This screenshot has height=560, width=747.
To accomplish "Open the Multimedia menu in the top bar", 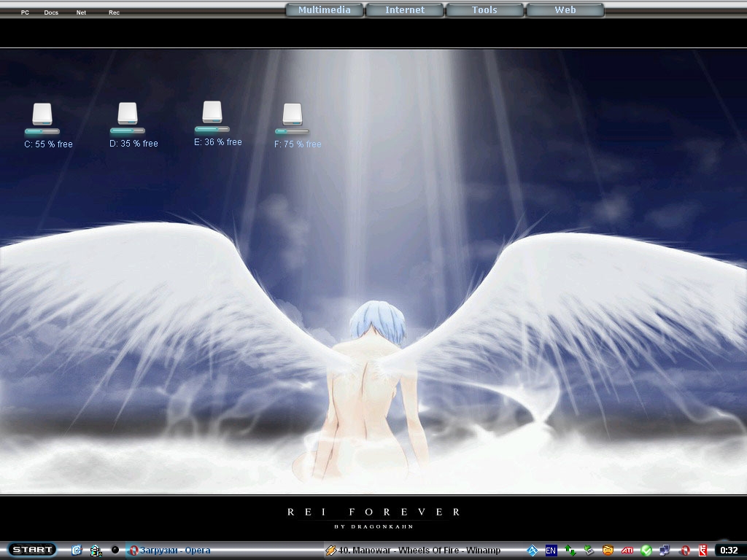I will [325, 10].
